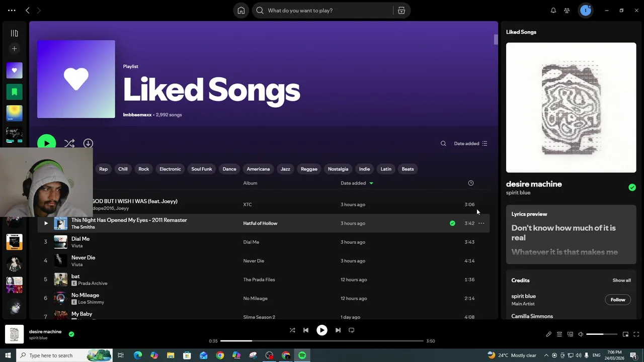The image size is (644, 362).
Task: Filter by Jazz genre chip
Action: (285, 169)
